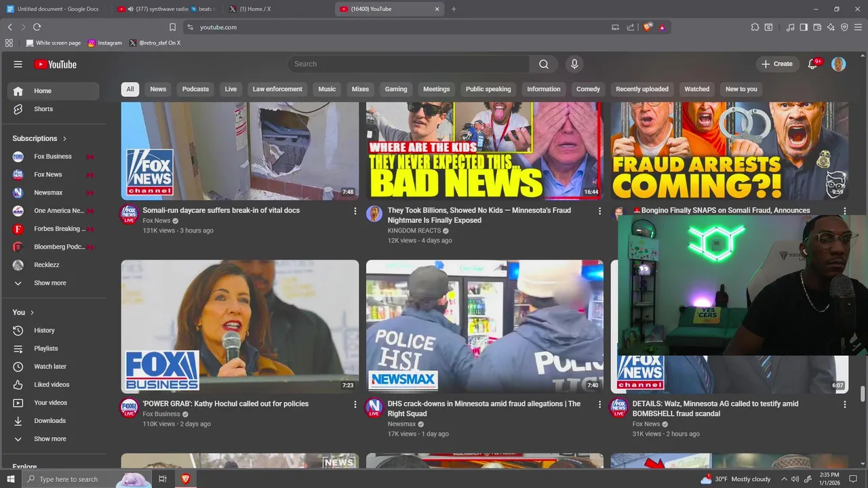Image resolution: width=868 pixels, height=488 pixels.
Task: Open the notifications bell
Action: 812,64
